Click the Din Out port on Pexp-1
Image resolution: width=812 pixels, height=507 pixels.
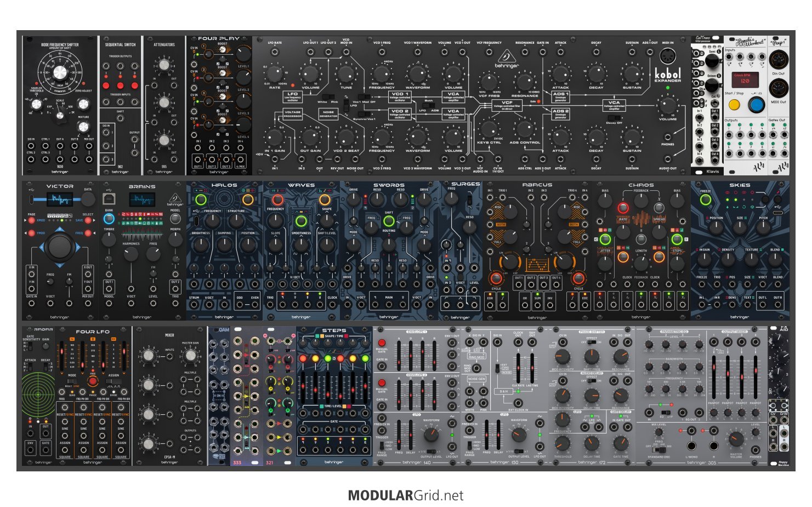pos(778,60)
